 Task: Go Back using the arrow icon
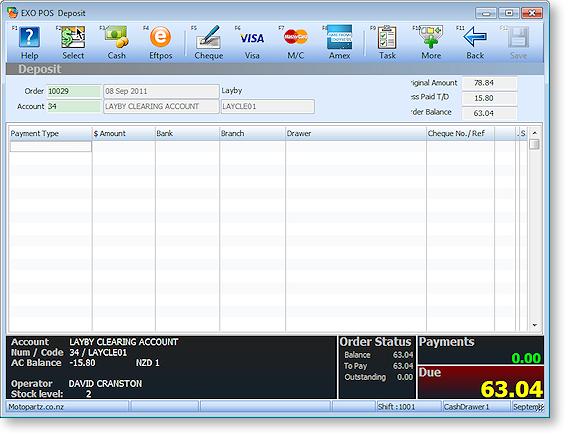coord(475,37)
